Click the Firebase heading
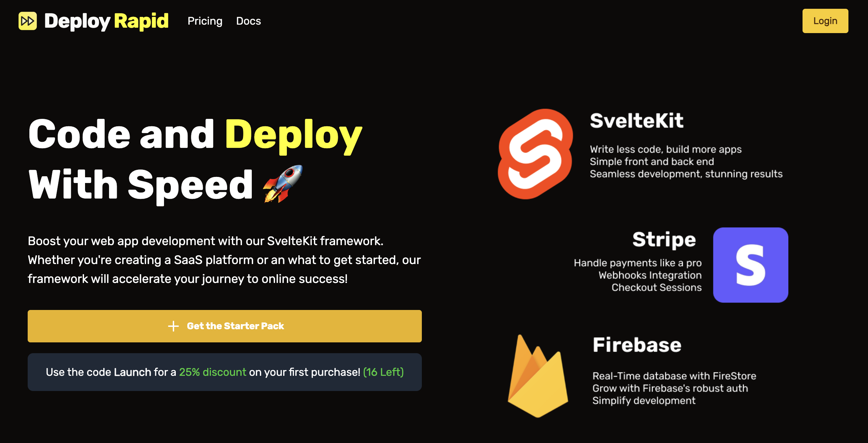The width and height of the screenshot is (868, 443). [637, 345]
